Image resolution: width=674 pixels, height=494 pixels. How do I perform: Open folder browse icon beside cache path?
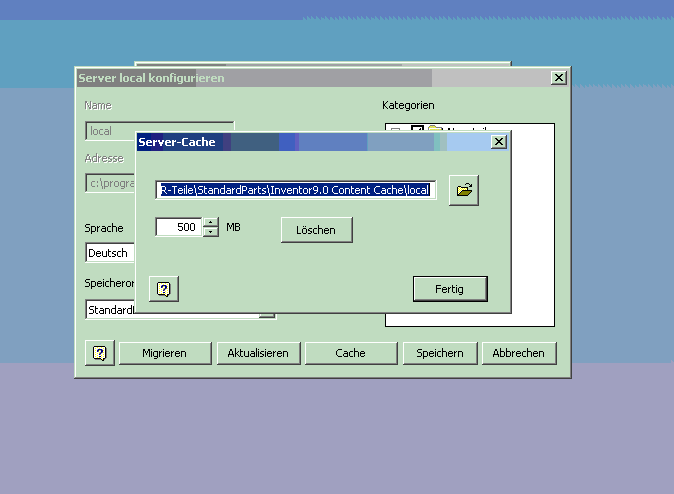tap(464, 190)
